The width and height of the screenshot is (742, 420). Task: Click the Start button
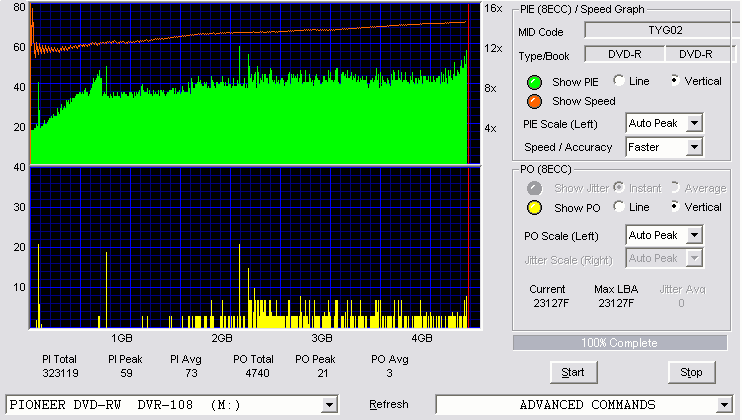573,373
